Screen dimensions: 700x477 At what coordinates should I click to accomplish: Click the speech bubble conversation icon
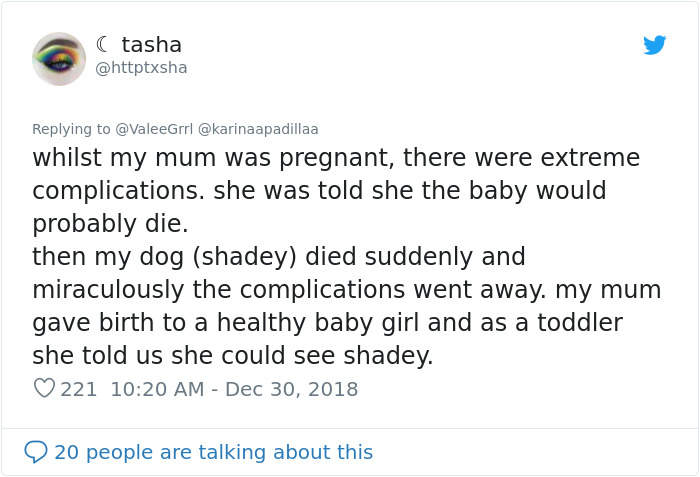(x=36, y=452)
